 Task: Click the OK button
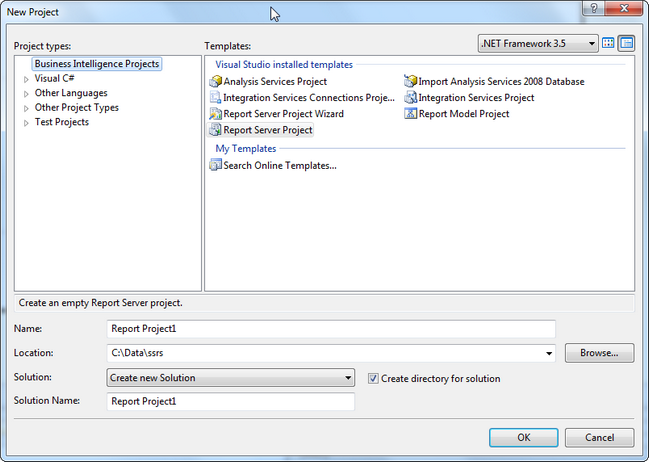tap(524, 438)
